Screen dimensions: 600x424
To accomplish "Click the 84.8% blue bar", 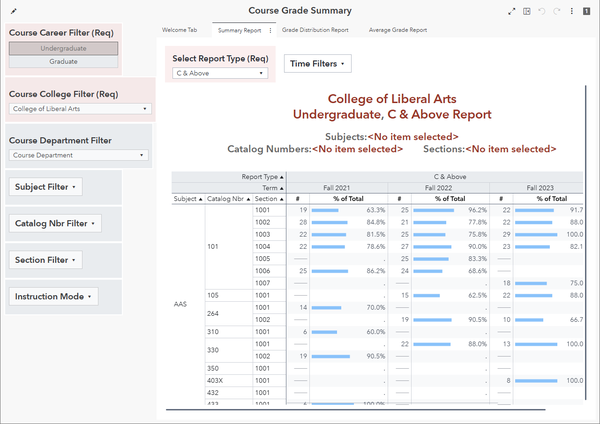I will coord(329,222).
